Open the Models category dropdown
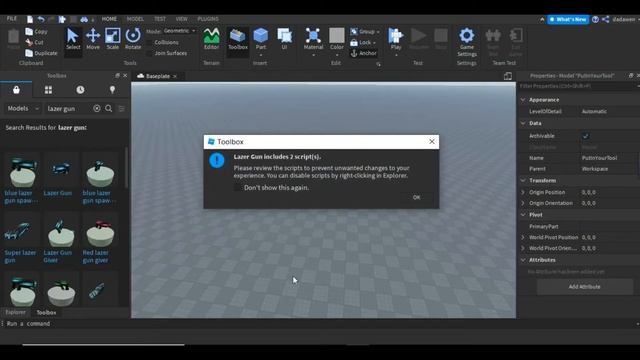The height and width of the screenshot is (360, 640). tap(23, 109)
